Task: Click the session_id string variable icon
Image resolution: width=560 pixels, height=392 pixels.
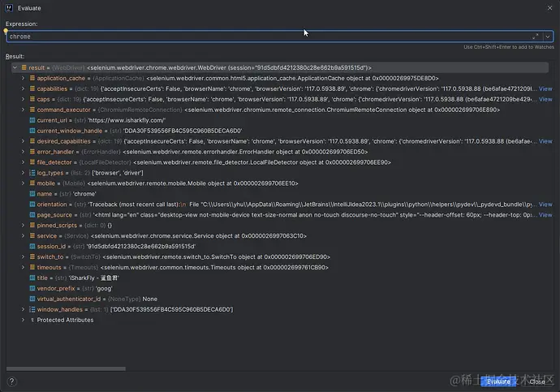Action: (32, 247)
